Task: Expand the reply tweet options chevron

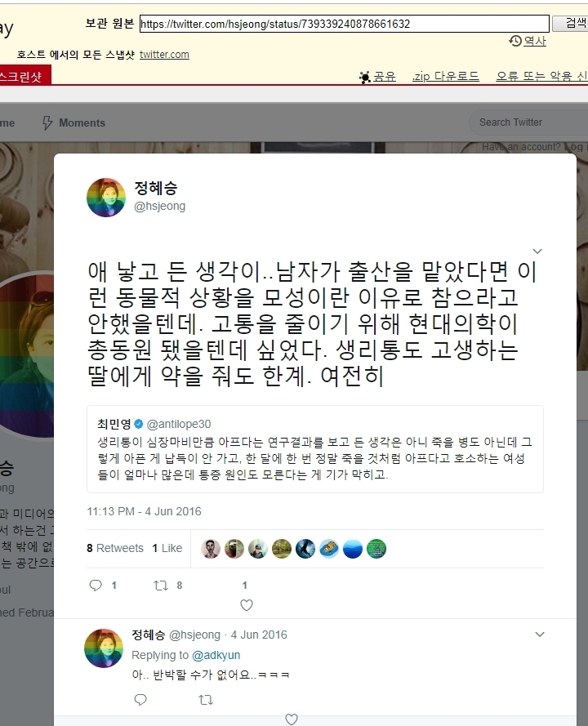Action: [540, 635]
